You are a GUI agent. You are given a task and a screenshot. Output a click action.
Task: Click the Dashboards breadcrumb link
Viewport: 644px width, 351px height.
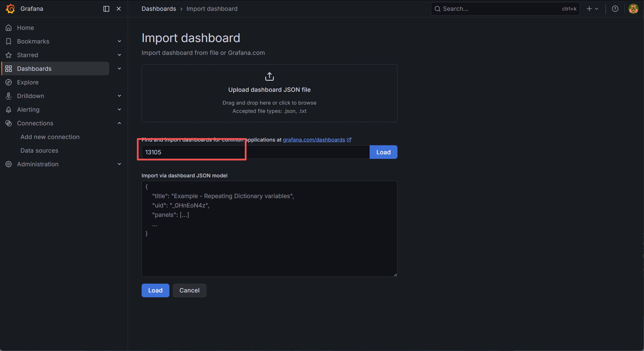click(159, 9)
